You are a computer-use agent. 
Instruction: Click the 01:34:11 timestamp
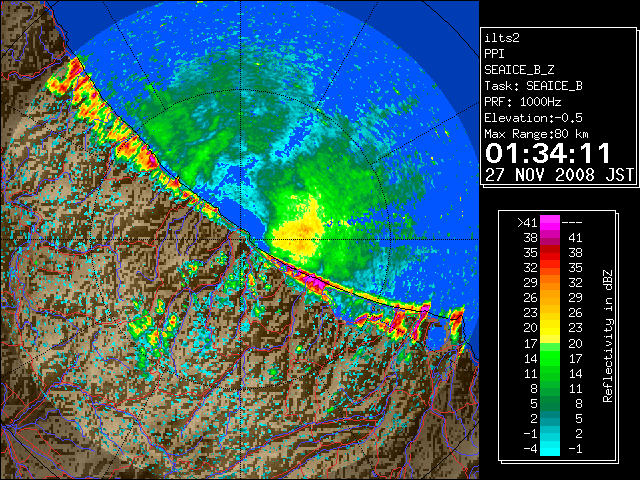[x=548, y=153]
